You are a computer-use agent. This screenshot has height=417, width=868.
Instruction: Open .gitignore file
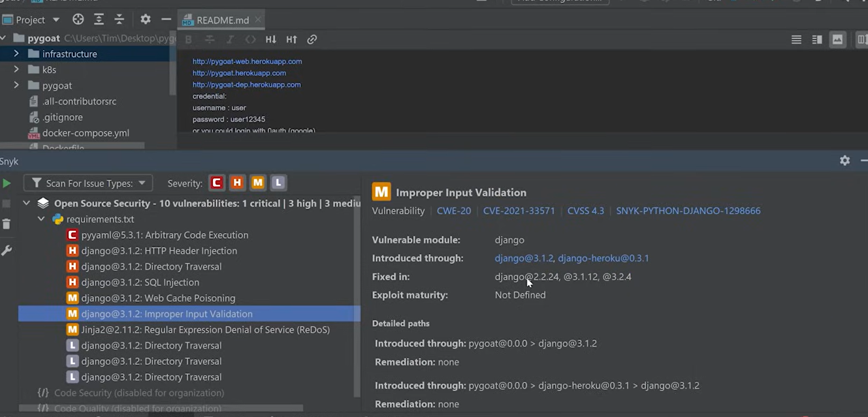62,117
